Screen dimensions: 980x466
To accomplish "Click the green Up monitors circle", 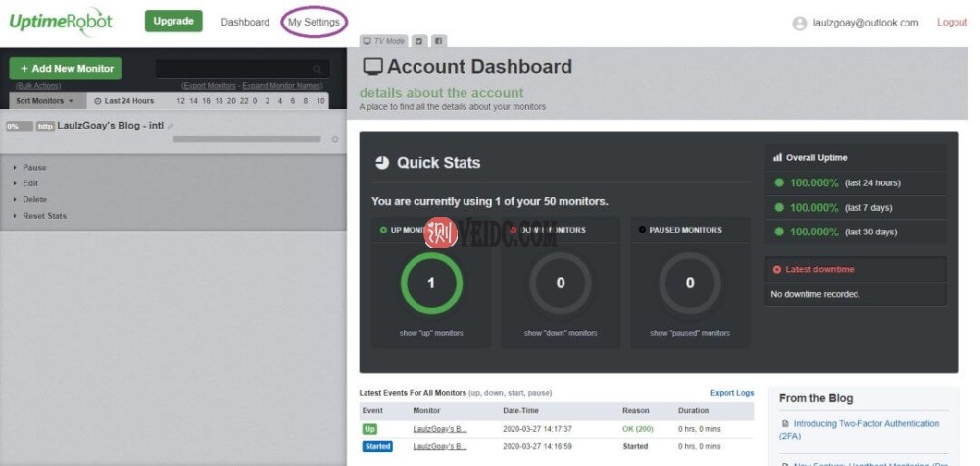I will tap(431, 283).
